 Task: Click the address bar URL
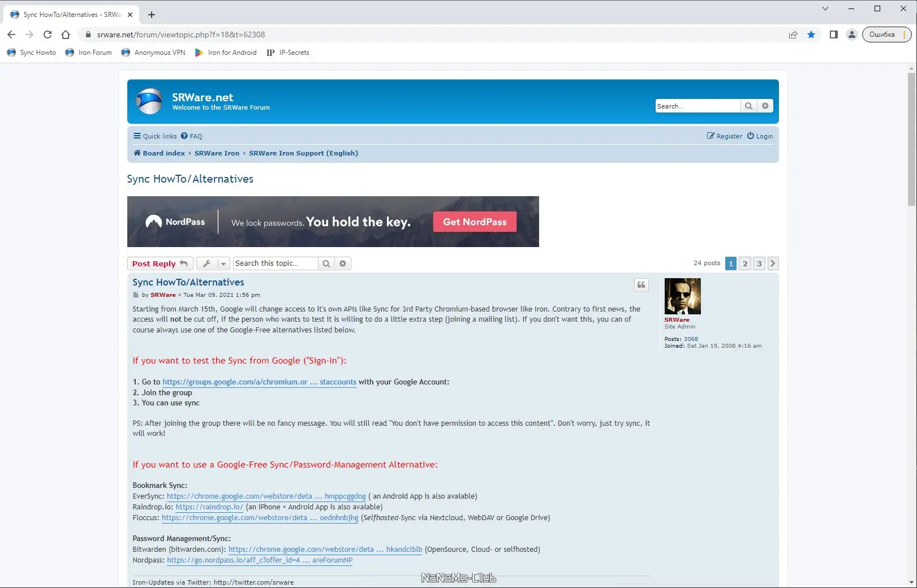[181, 34]
